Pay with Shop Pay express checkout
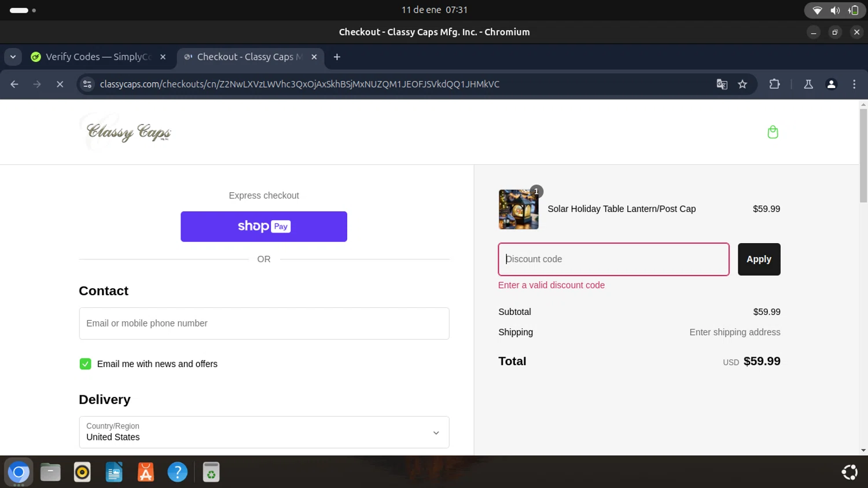 pos(264,226)
